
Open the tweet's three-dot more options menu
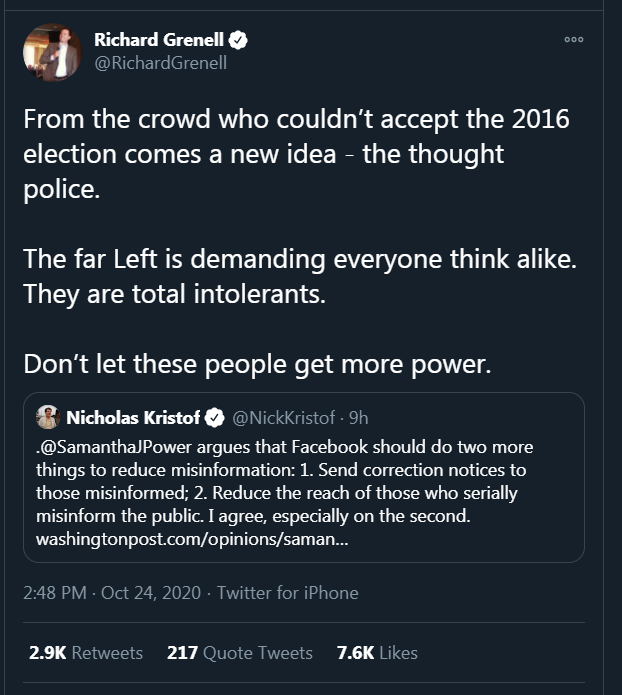[573, 39]
